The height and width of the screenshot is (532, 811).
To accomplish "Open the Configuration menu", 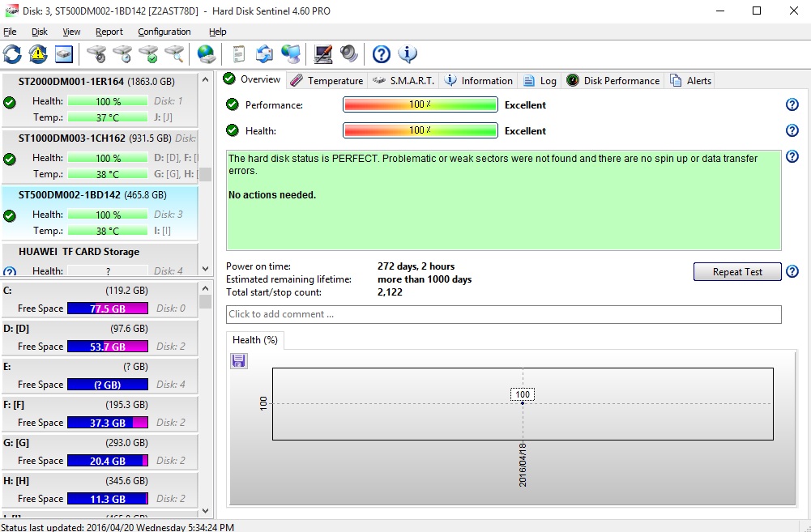I will click(164, 32).
